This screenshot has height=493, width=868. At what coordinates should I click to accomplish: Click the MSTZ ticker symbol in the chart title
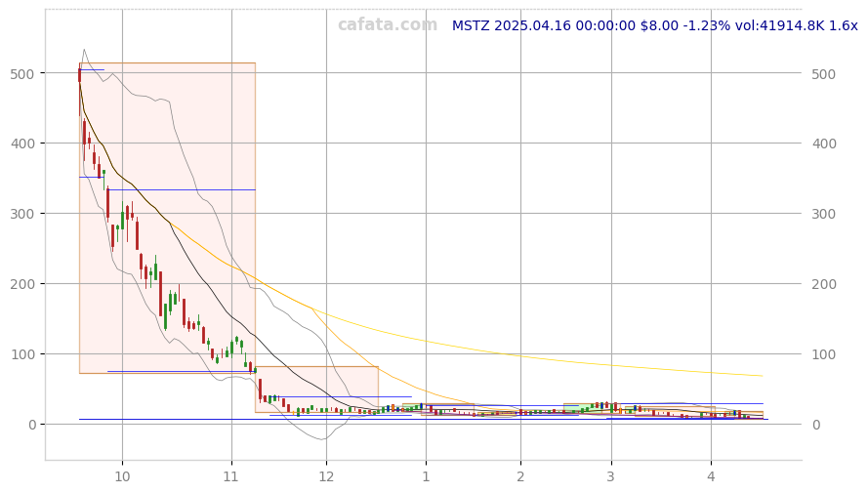coord(471,25)
